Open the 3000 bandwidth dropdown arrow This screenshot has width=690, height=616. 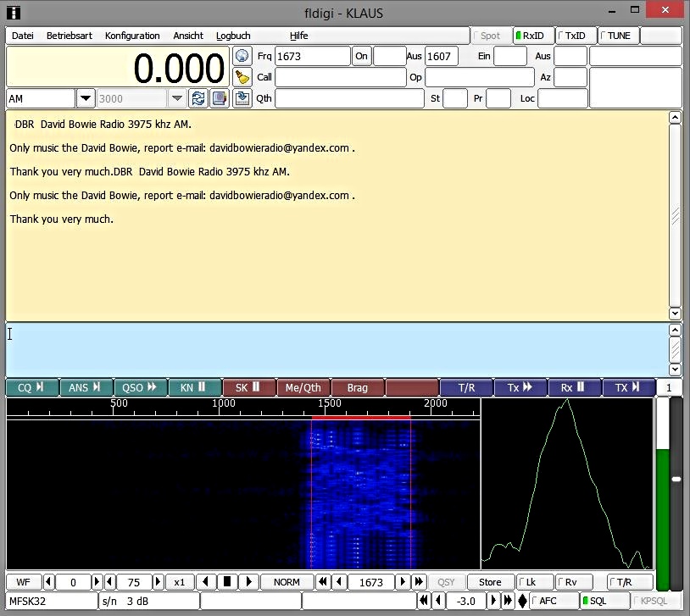pyautogui.click(x=177, y=98)
